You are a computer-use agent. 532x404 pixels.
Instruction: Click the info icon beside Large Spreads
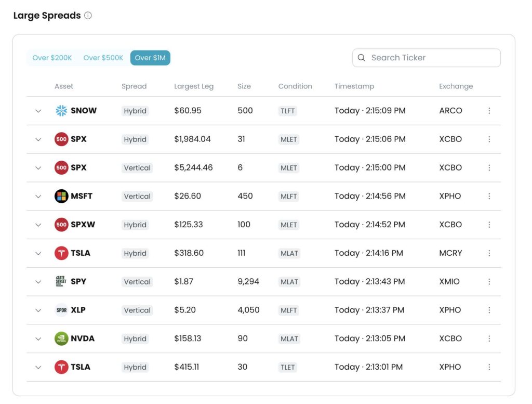pos(88,16)
